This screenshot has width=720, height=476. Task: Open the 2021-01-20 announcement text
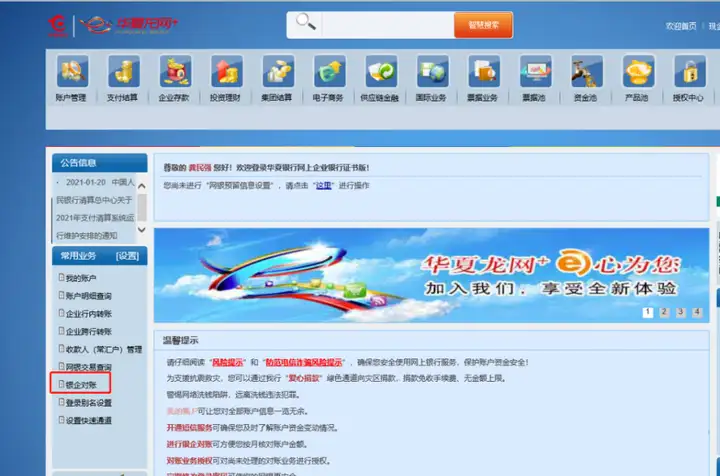tap(95, 209)
